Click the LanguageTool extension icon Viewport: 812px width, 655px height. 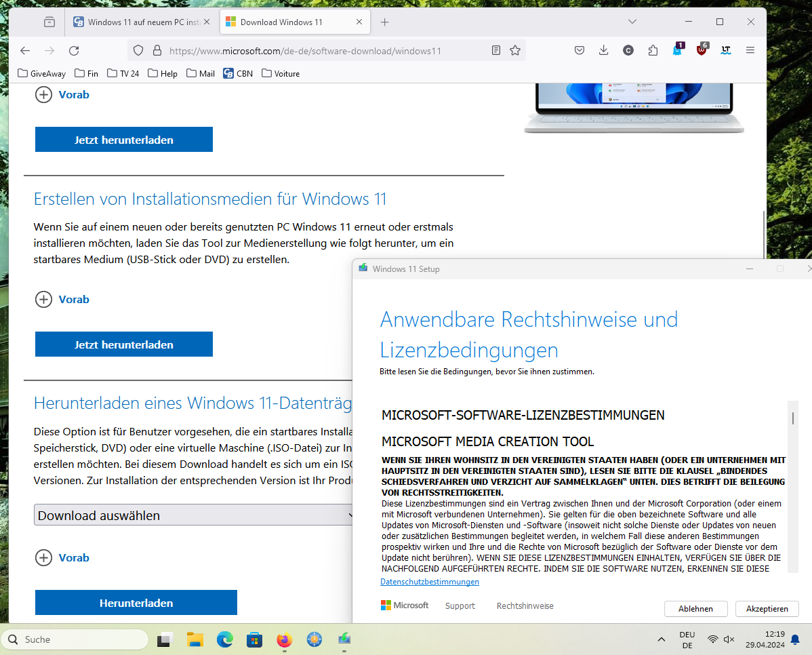point(725,50)
